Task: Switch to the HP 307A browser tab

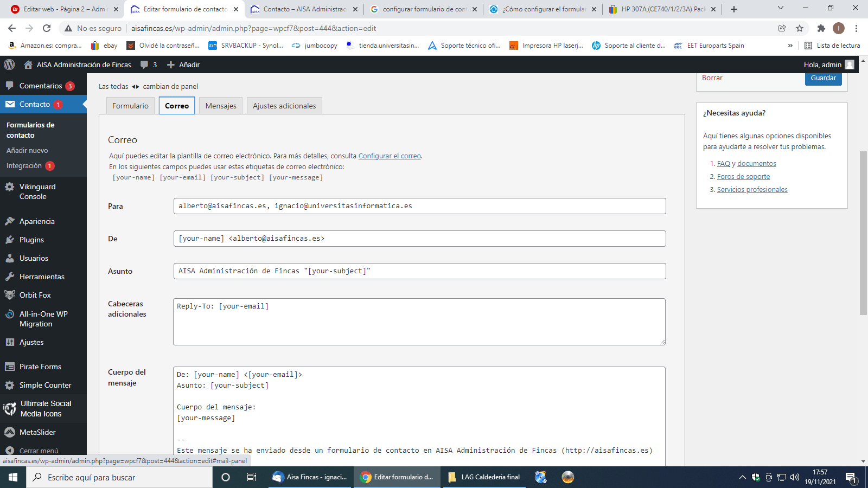Action: coord(662,9)
